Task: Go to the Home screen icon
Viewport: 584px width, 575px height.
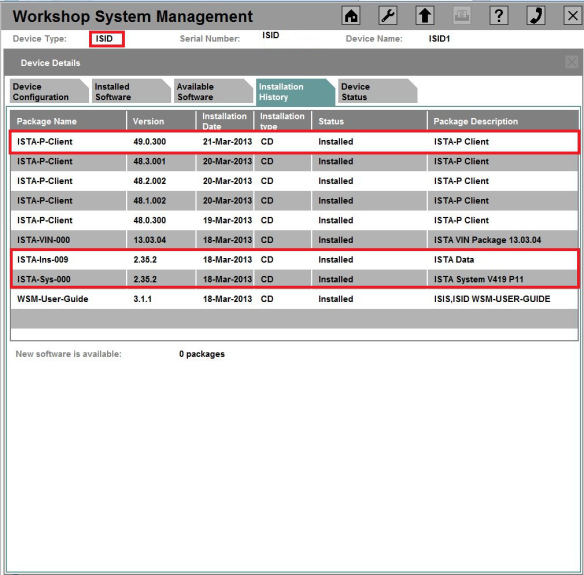Action: 351,16
